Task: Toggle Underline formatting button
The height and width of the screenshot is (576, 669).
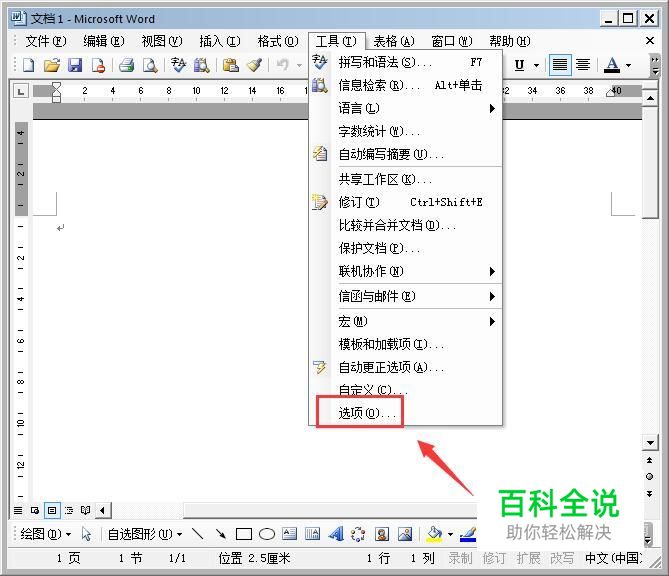Action: [x=519, y=65]
